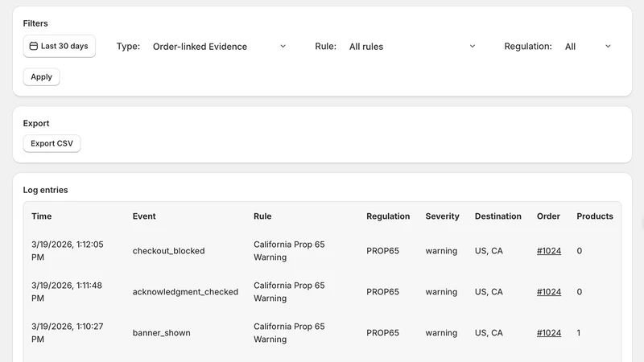The image size is (644, 362).
Task: Click the 3/19/2026, 1:11:48 PM timestamp
Action: [x=67, y=292]
